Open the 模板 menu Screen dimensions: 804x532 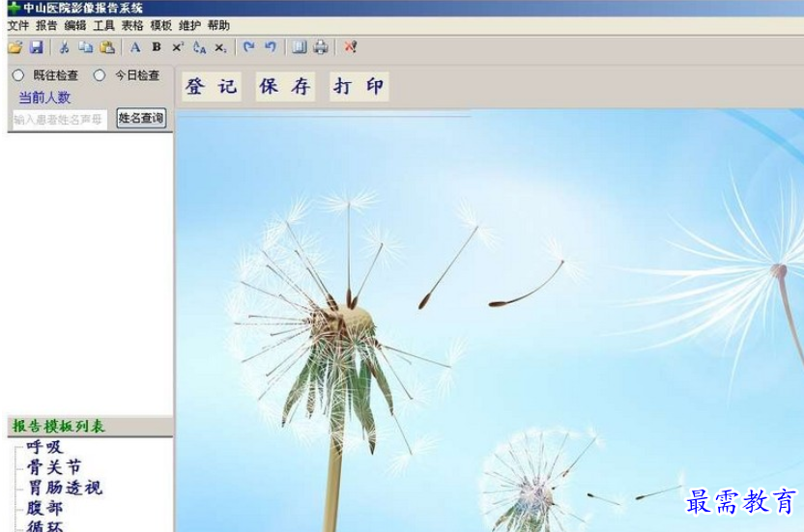pos(161,26)
